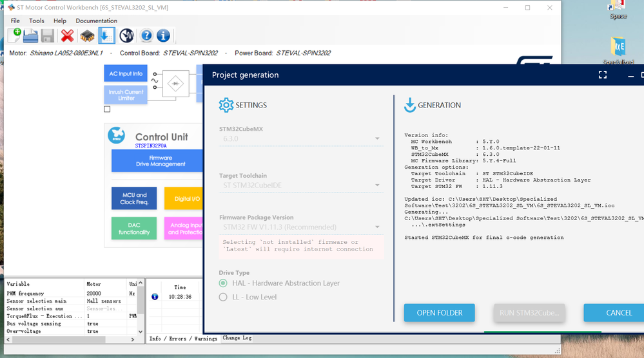Click the scroll left arrow in variable list
Screen dimensions: 644x358
[x=8, y=339]
